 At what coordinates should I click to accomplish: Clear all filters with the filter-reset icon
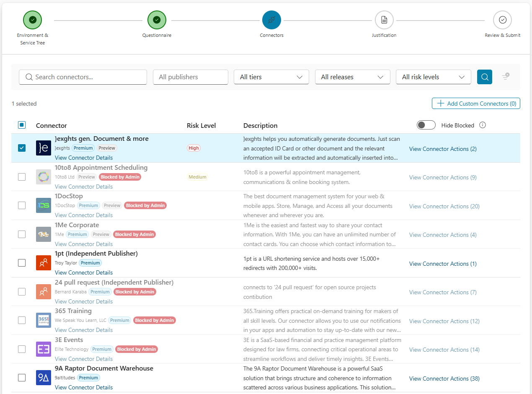(x=506, y=77)
